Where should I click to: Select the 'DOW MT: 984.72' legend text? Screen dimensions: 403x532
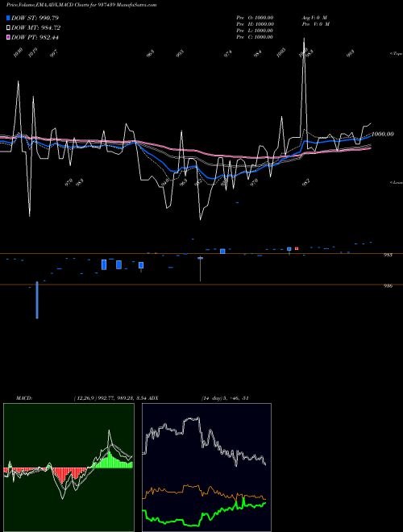35,28
